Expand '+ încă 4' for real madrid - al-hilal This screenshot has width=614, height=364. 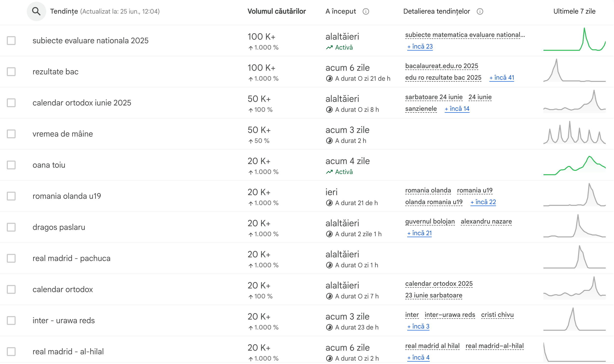coord(418,358)
